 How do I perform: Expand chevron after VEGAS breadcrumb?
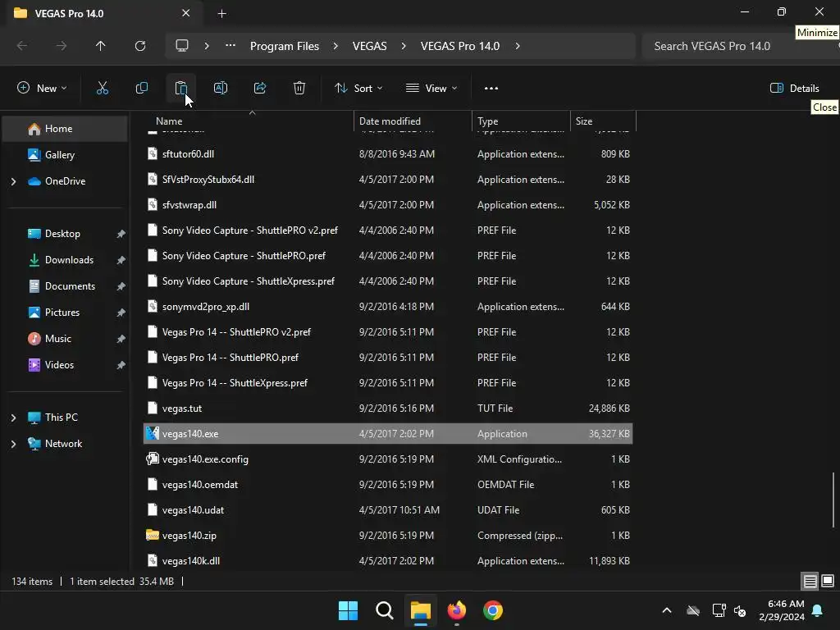[x=404, y=46]
